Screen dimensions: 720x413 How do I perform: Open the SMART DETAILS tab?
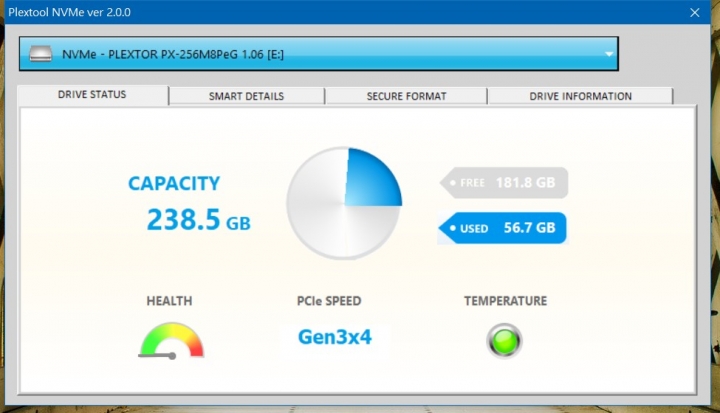[x=247, y=96]
